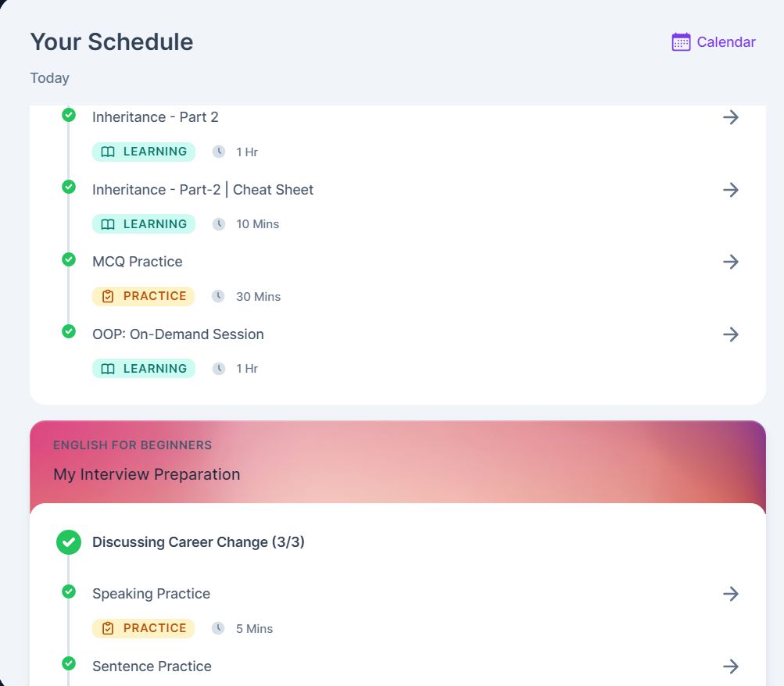Open the My Interview Preparation course header
Image resolution: width=784 pixels, height=686 pixels.
146,474
